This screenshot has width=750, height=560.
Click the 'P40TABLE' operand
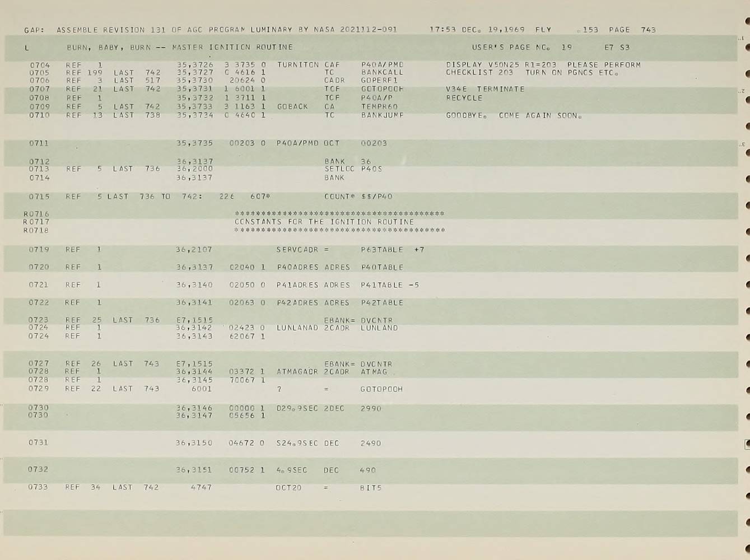(383, 268)
